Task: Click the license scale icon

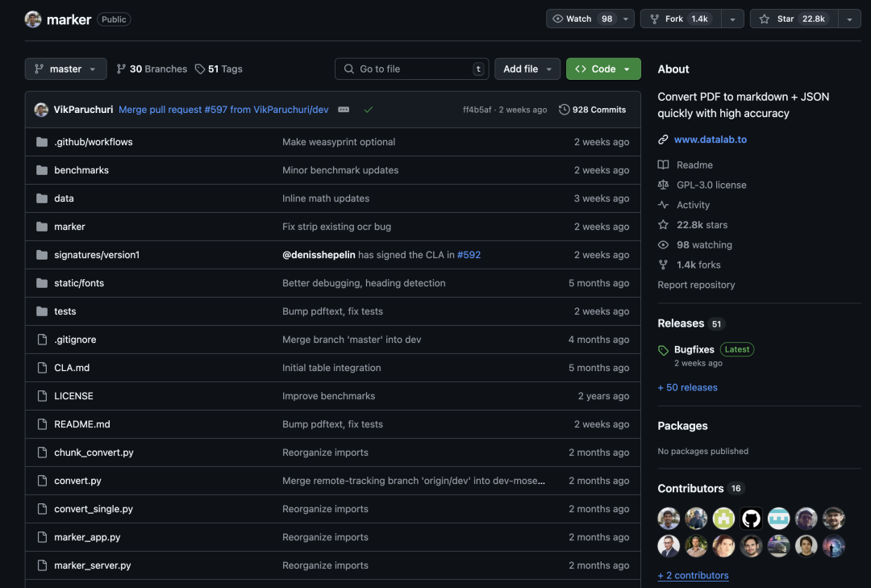Action: (x=663, y=185)
